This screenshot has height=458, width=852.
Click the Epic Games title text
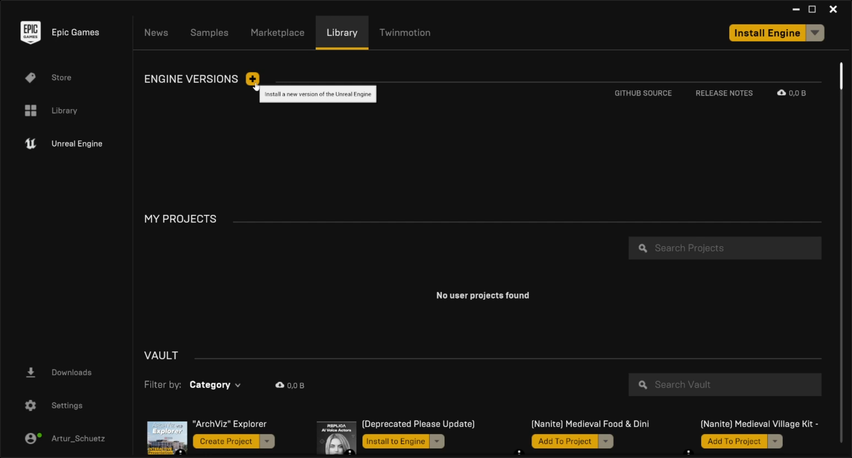(75, 33)
